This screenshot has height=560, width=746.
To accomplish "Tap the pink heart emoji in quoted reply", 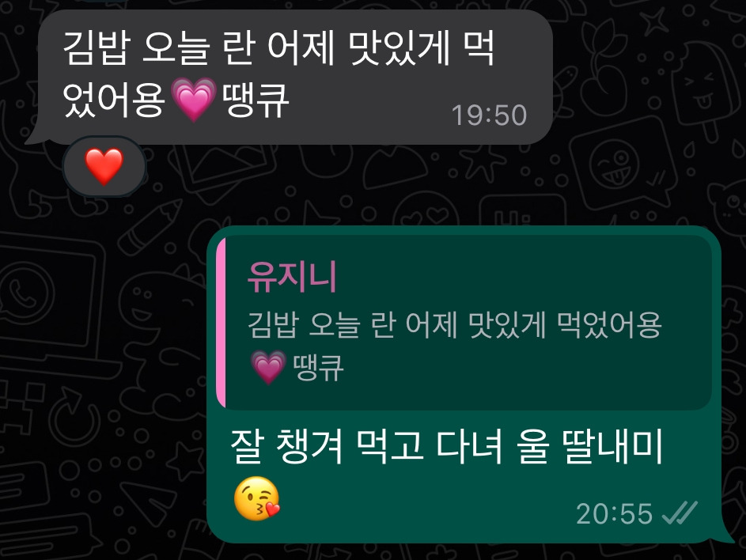I will coord(268,367).
